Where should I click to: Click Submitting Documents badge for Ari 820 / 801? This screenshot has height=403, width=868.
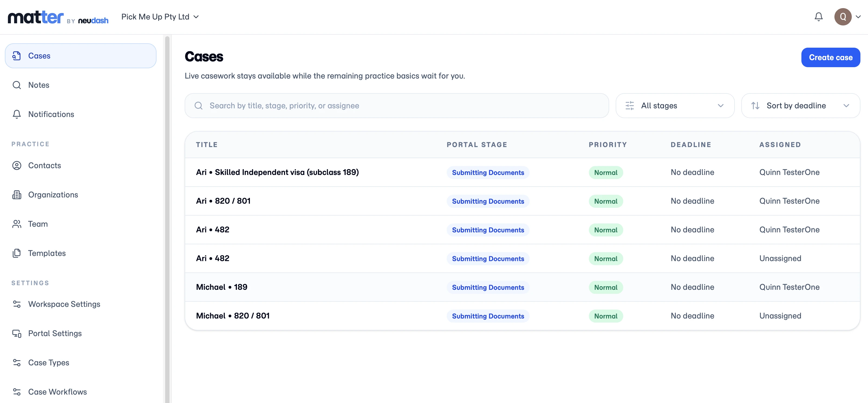coord(488,201)
